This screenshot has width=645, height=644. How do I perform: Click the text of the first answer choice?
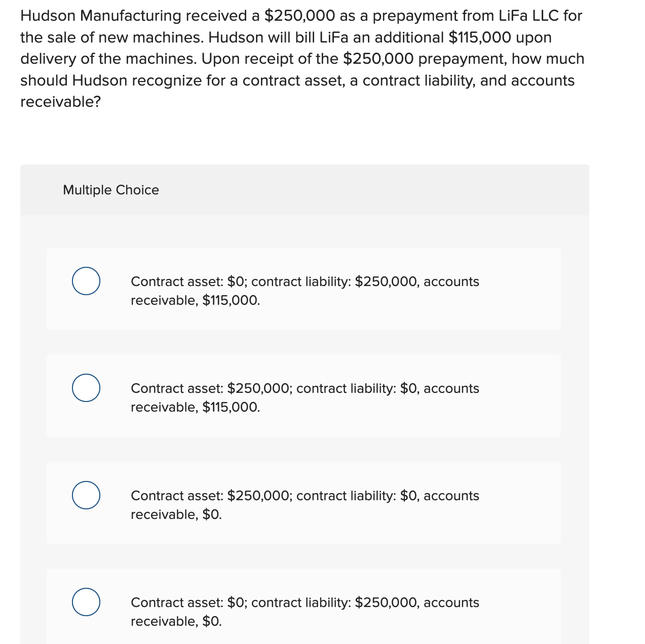click(x=305, y=291)
